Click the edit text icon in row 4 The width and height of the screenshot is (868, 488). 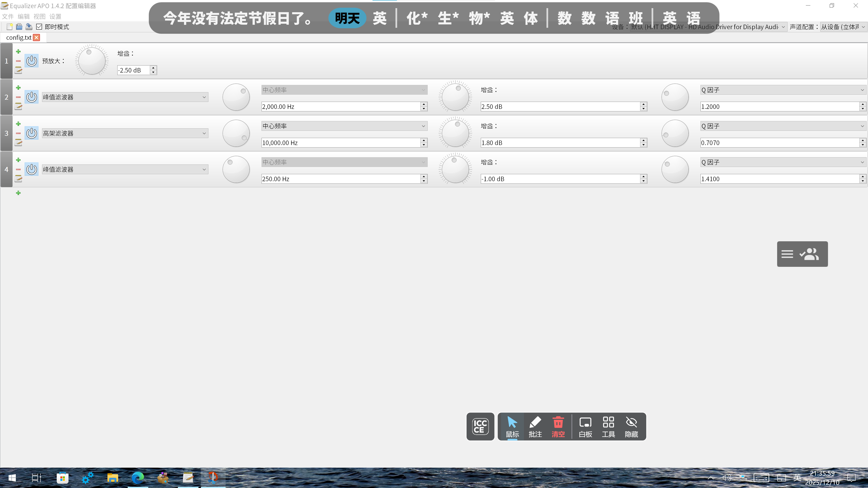coord(18,179)
